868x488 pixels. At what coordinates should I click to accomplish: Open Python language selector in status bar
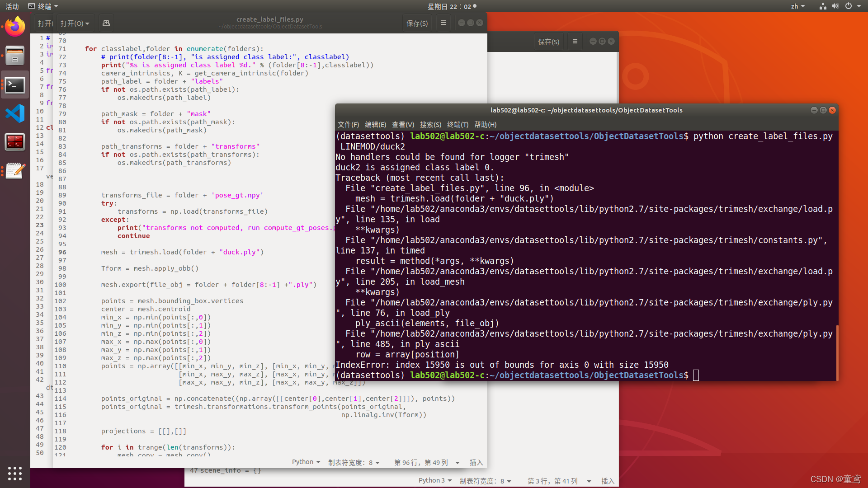tap(306, 462)
